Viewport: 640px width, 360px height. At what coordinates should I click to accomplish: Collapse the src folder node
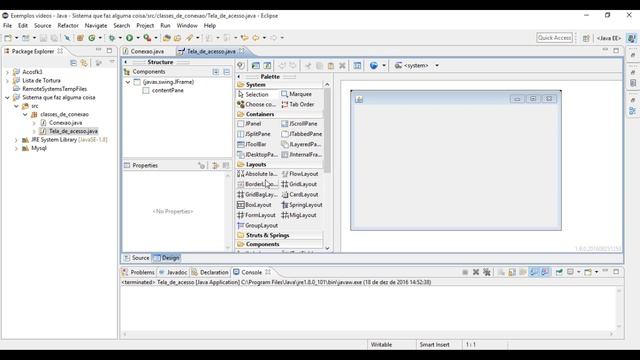16,106
